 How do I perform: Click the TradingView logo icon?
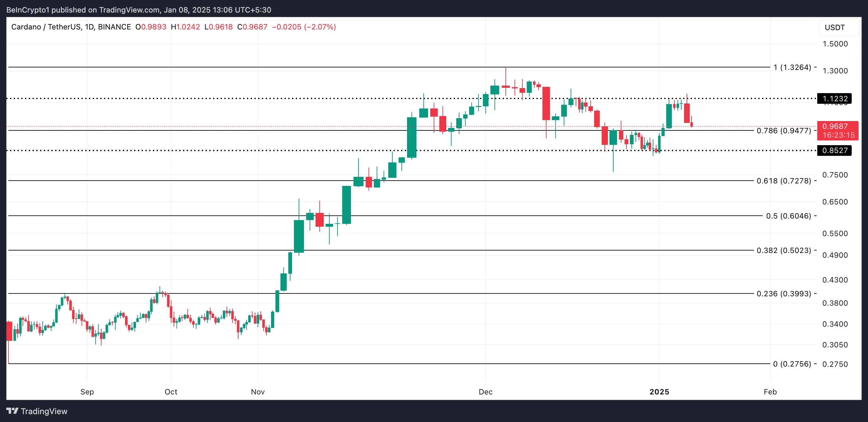click(x=12, y=411)
